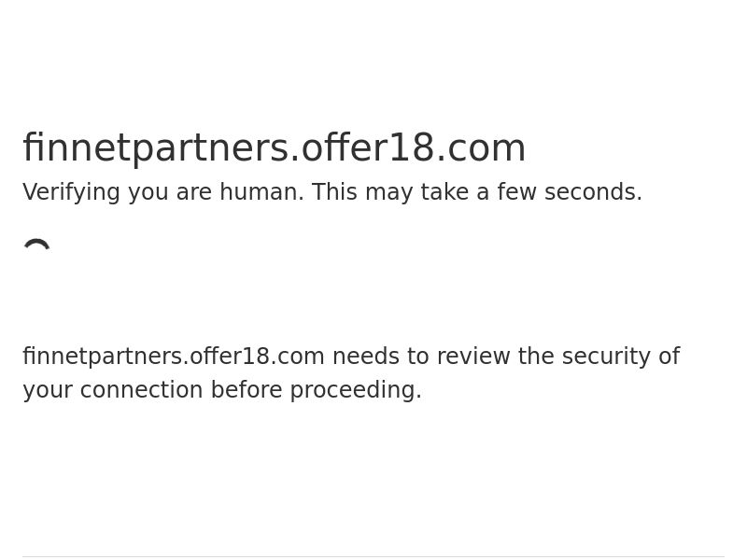Click the loading spinner icon
Image resolution: width=747 pixels, height=560 pixels.
[36, 245]
